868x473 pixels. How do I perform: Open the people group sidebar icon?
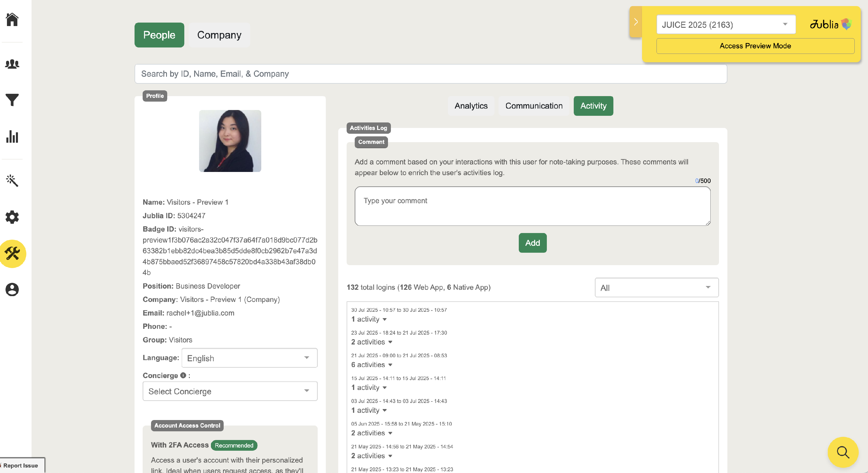[12, 64]
